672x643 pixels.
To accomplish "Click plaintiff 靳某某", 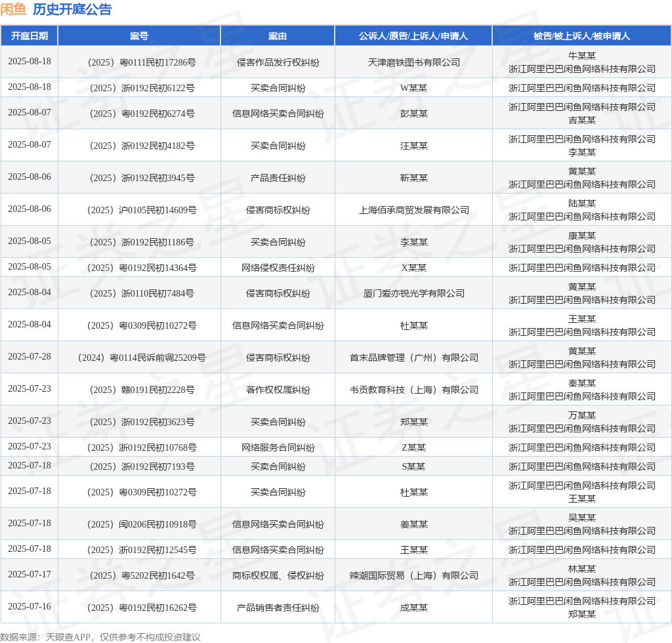I will (x=413, y=178).
